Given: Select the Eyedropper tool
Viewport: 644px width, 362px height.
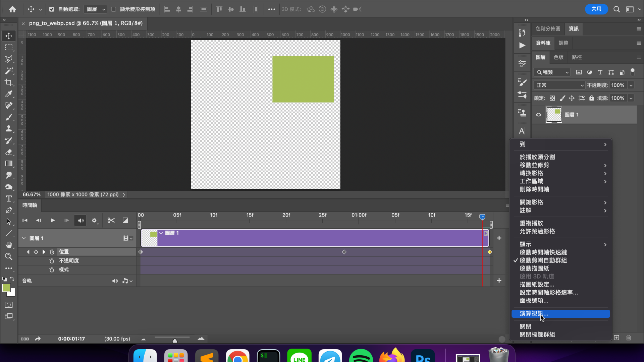Looking at the screenshot, I should coord(9,94).
